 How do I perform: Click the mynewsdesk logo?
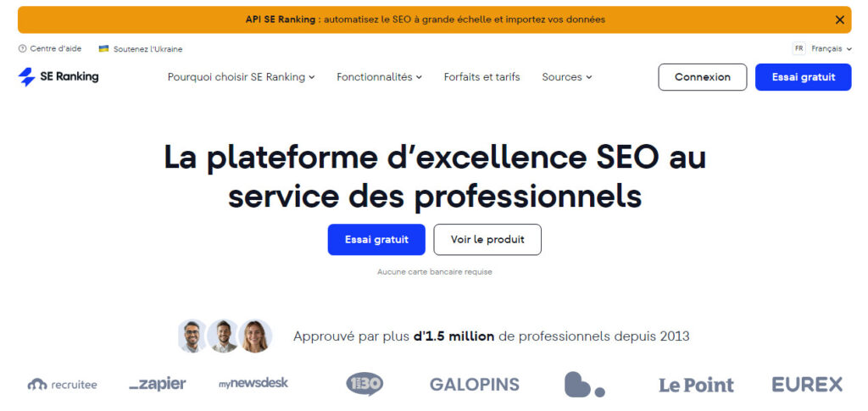[253, 383]
